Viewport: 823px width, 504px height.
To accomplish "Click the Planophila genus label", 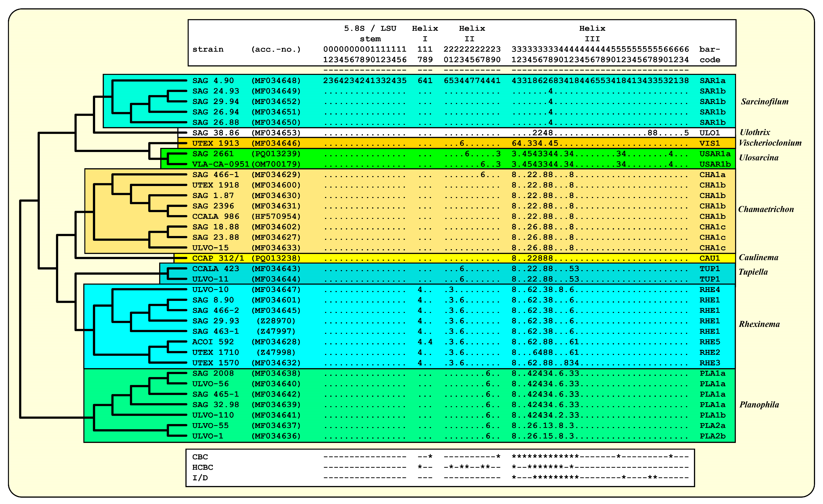I will (759, 404).
